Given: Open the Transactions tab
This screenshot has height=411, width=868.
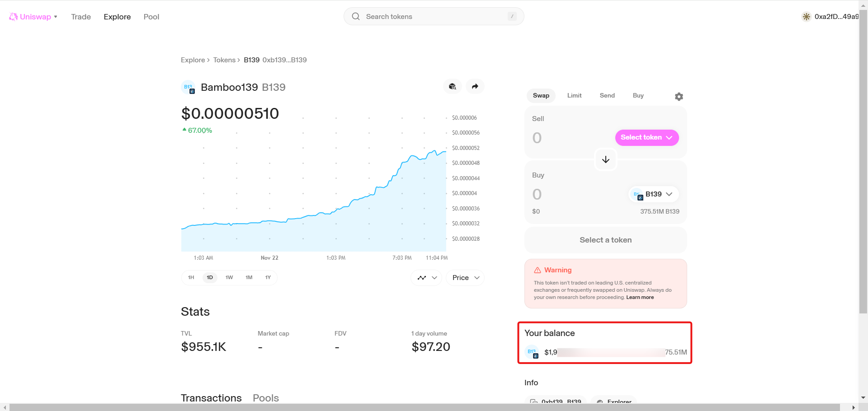Looking at the screenshot, I should pyautogui.click(x=211, y=398).
